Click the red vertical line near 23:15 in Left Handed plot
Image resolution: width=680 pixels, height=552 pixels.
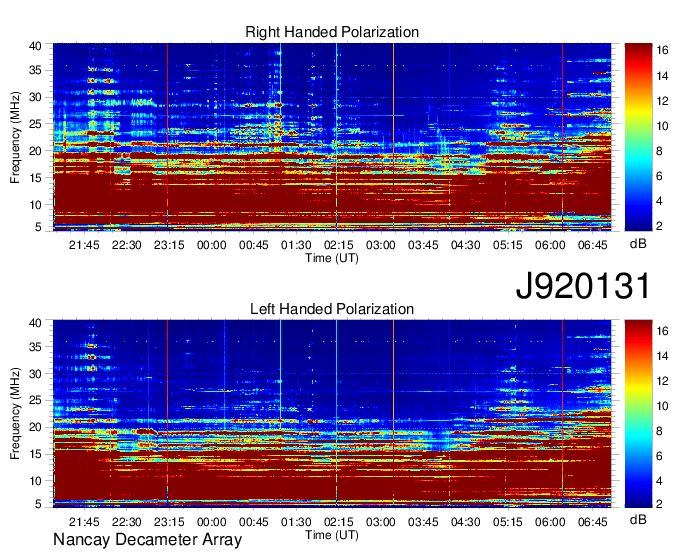point(167,414)
